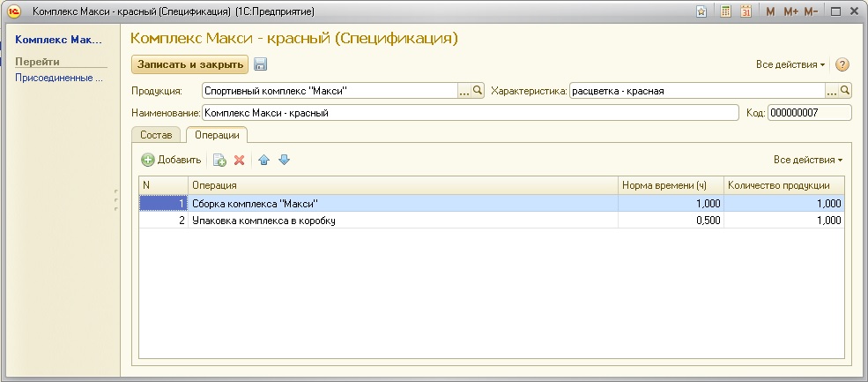Screen dimensions: 868x382
Task: Click Комплекс Мак... sidebar heading
Action: [59, 40]
